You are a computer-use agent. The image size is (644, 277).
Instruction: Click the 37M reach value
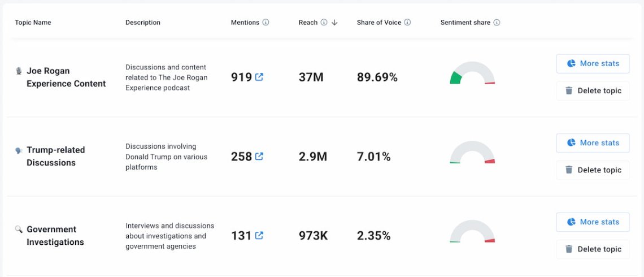pos(311,77)
